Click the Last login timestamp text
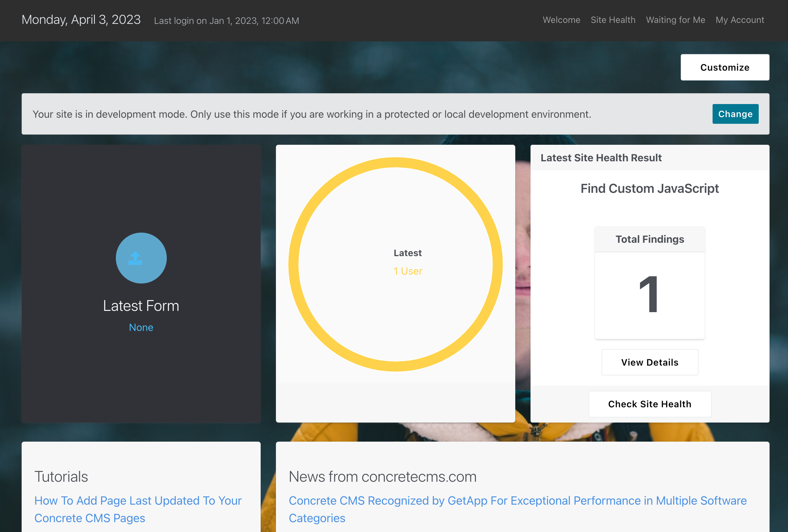This screenshot has width=788, height=532. (227, 21)
